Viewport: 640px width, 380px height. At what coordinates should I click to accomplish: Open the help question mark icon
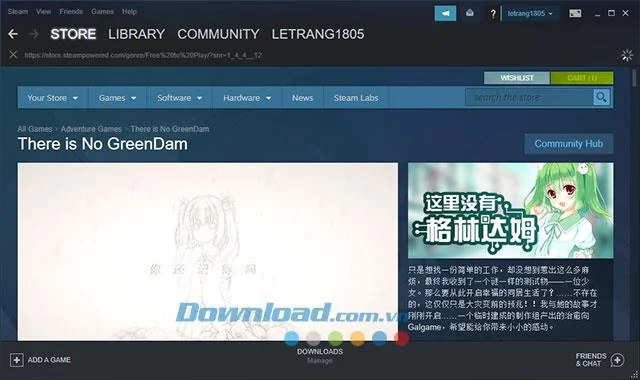coord(493,14)
